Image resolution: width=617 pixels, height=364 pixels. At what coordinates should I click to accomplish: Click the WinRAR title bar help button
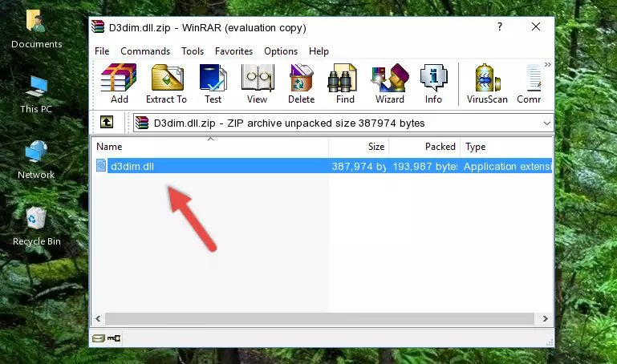pos(500,26)
